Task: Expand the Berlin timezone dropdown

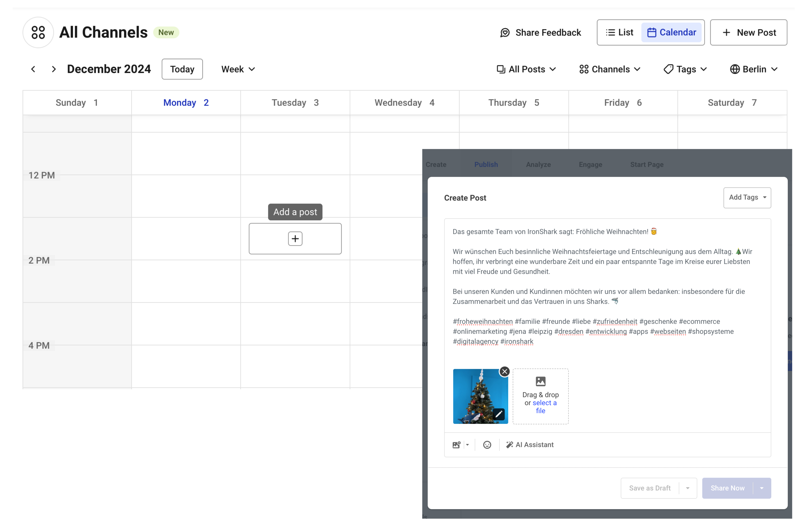Action: tap(754, 69)
